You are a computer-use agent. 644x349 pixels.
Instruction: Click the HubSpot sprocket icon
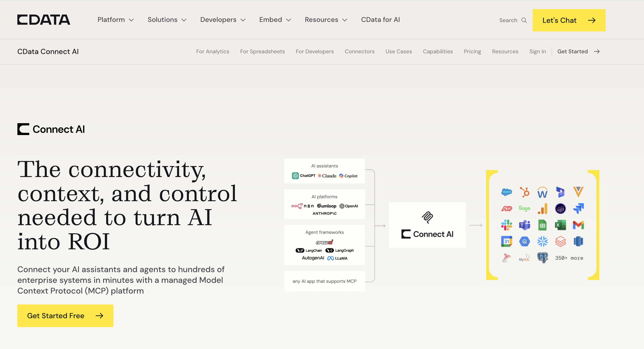coord(525,192)
